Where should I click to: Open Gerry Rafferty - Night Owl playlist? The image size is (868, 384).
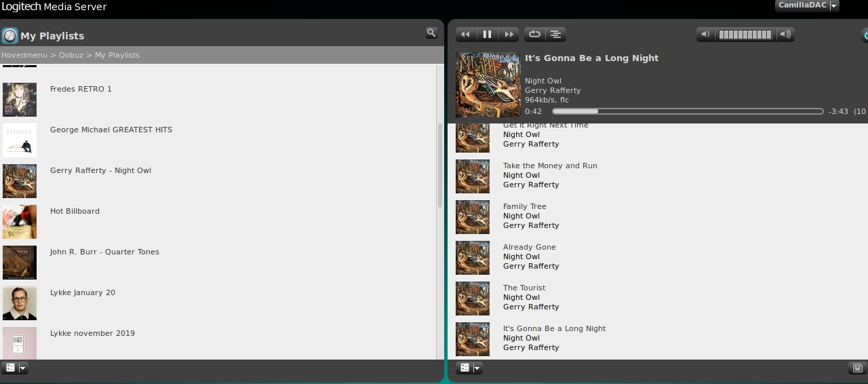pyautogui.click(x=100, y=170)
